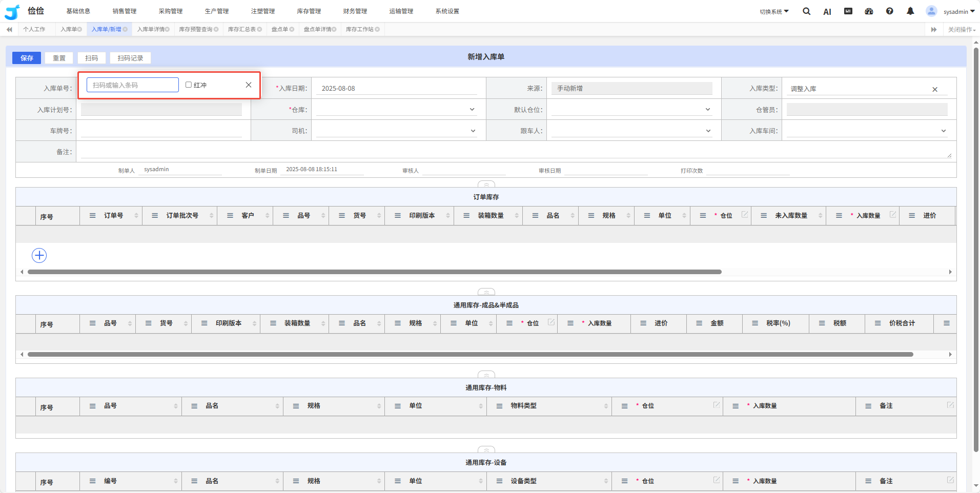Click the blue plus add-row icon
Image resolution: width=980 pixels, height=493 pixels.
tap(39, 255)
